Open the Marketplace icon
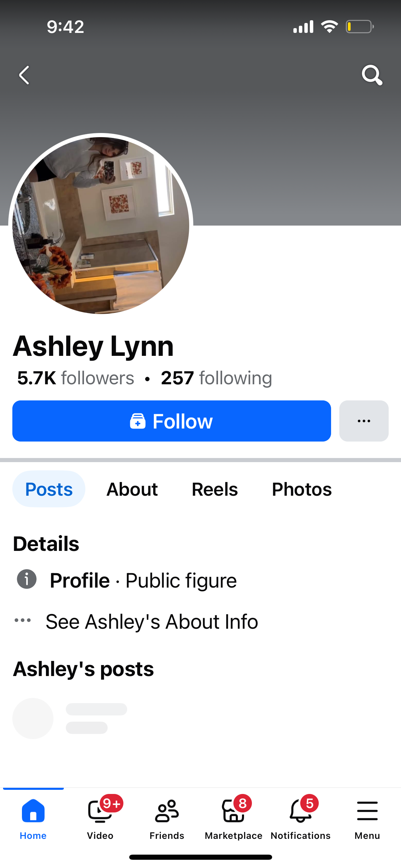The image size is (401, 868). (234, 811)
